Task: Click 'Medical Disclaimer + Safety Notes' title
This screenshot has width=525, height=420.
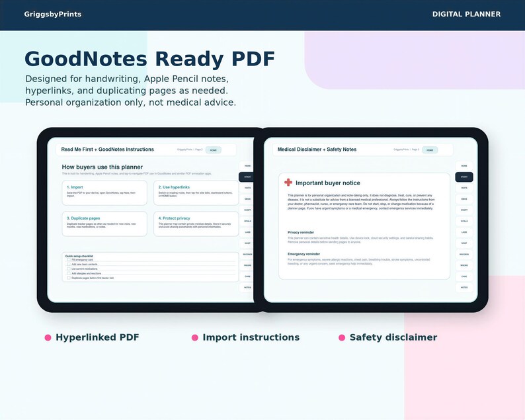Action: 317,149
